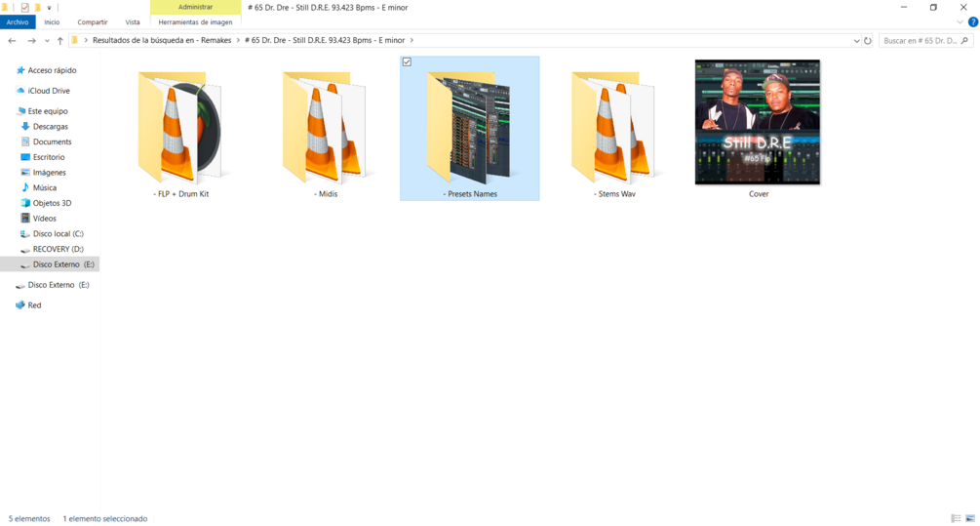The image size is (980, 526).
Task: Click the magnifier search icon
Action: 964,41
